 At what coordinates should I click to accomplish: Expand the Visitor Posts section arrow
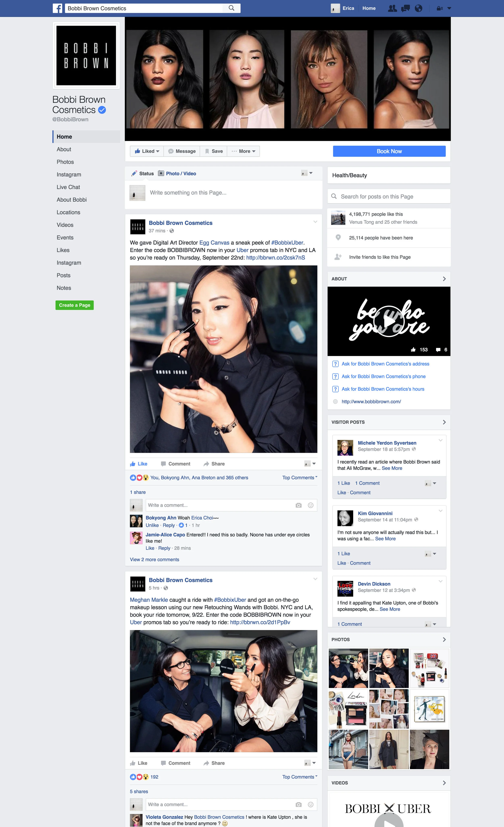pyautogui.click(x=444, y=422)
